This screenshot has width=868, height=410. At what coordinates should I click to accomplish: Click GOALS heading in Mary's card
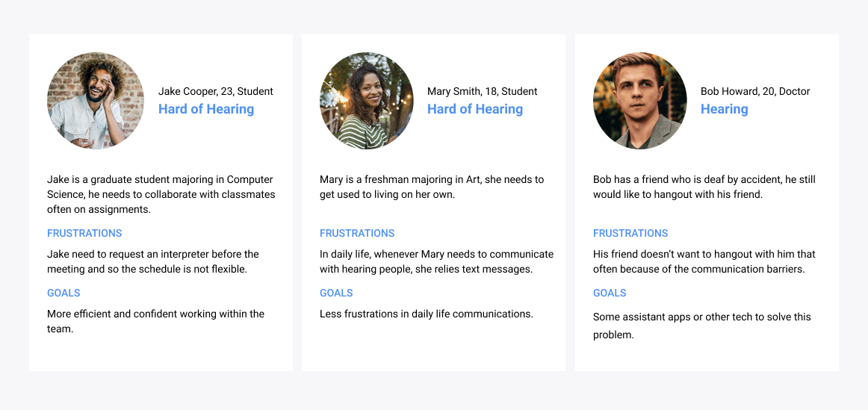coord(336,293)
